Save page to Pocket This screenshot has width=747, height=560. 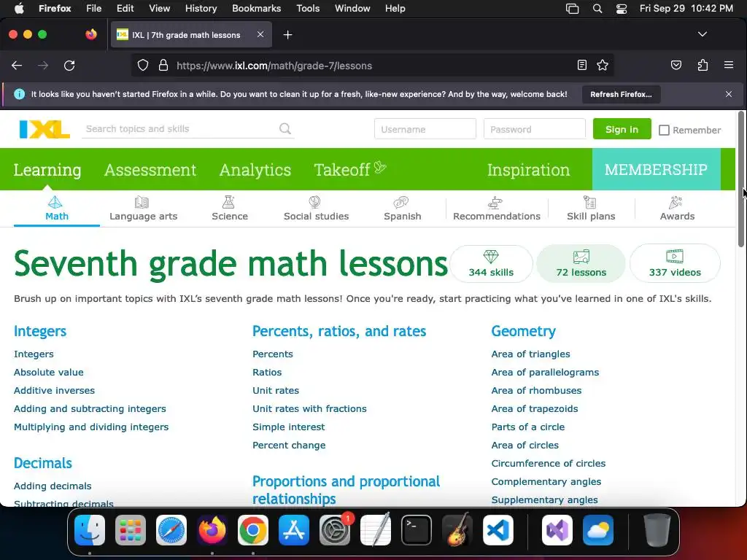pos(676,65)
